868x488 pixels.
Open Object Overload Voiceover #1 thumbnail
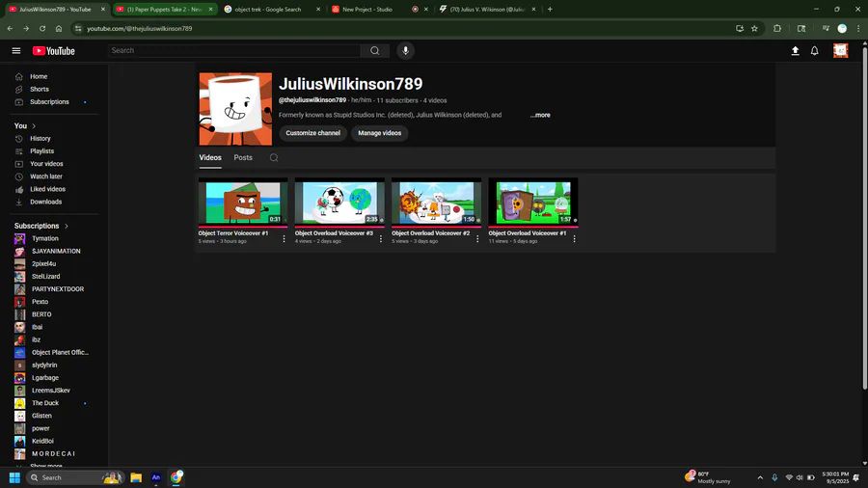tap(533, 202)
